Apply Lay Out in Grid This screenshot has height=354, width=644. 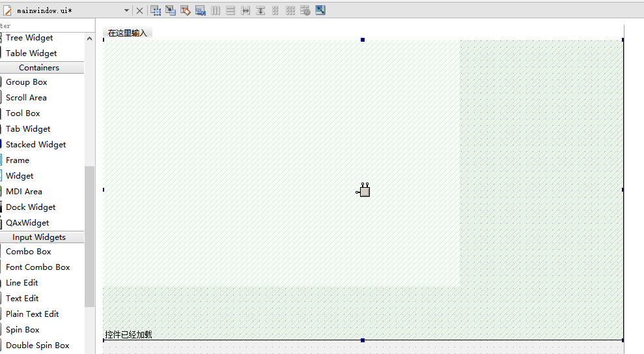coord(290,10)
